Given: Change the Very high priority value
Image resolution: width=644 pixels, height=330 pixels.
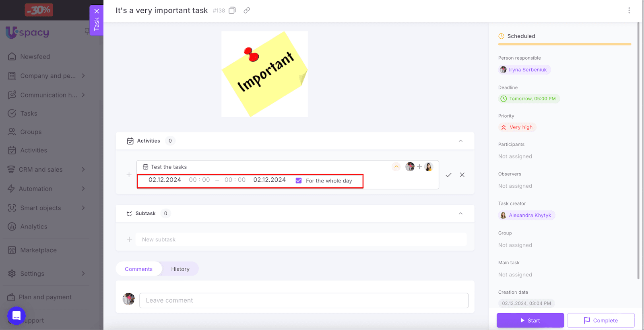Looking at the screenshot, I should pyautogui.click(x=517, y=127).
